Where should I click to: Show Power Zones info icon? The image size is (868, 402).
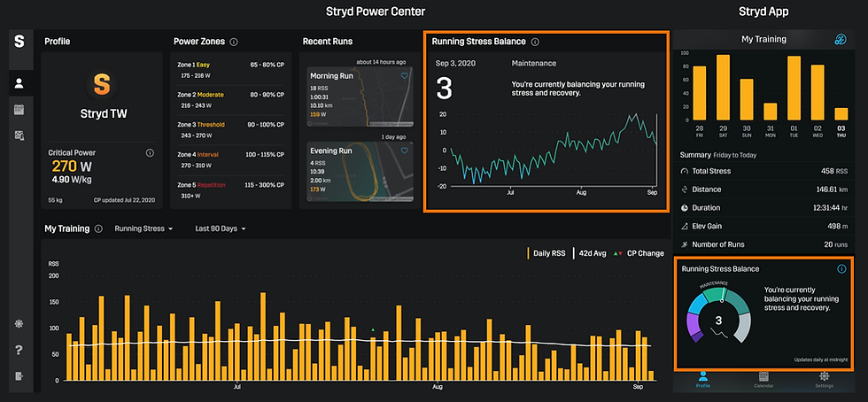point(234,42)
